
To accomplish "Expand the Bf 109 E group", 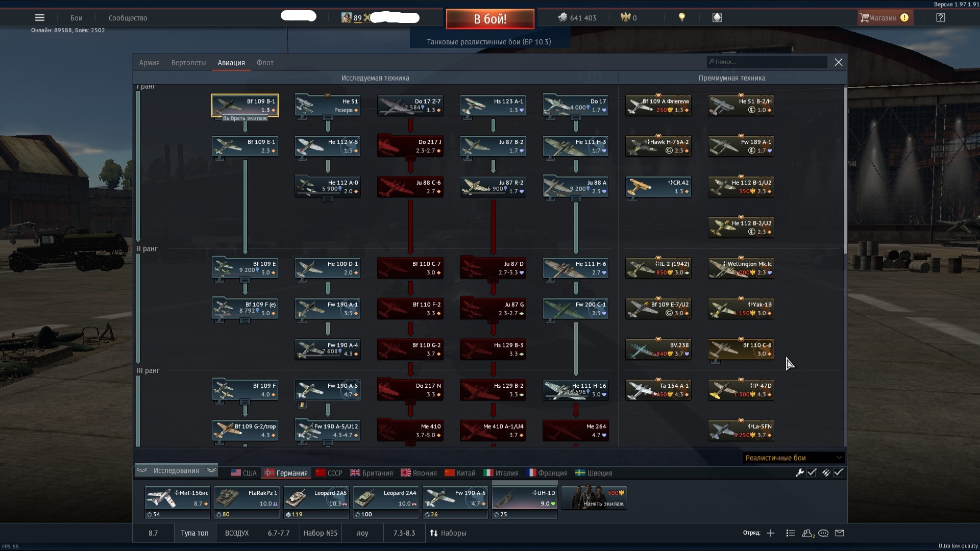I will (x=245, y=280).
